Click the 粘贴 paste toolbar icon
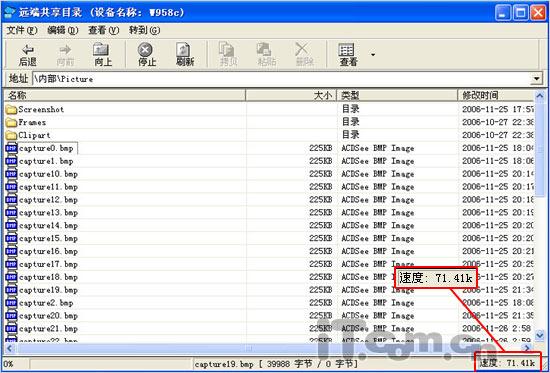The width and height of the screenshot is (550, 373). click(x=266, y=55)
